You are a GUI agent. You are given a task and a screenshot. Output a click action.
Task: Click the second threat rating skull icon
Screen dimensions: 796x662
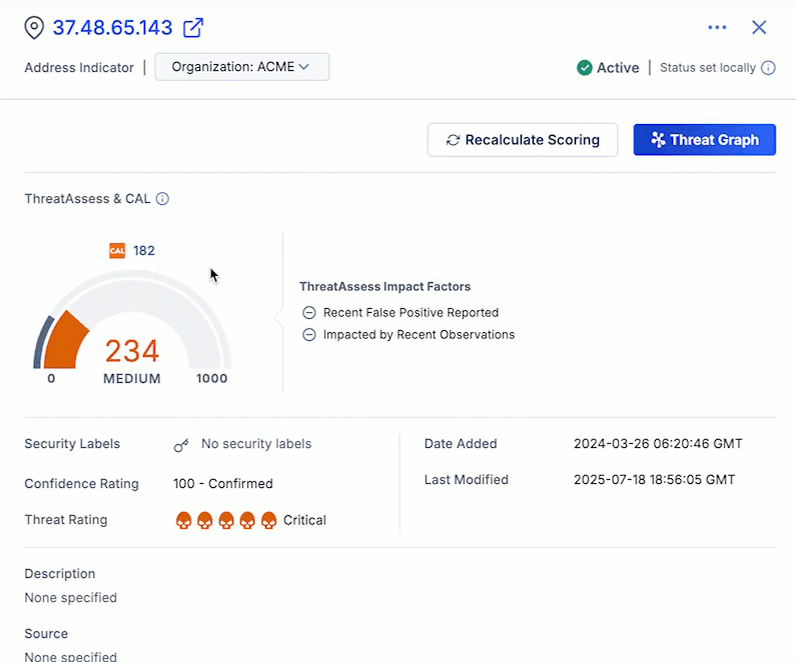pyautogui.click(x=205, y=520)
